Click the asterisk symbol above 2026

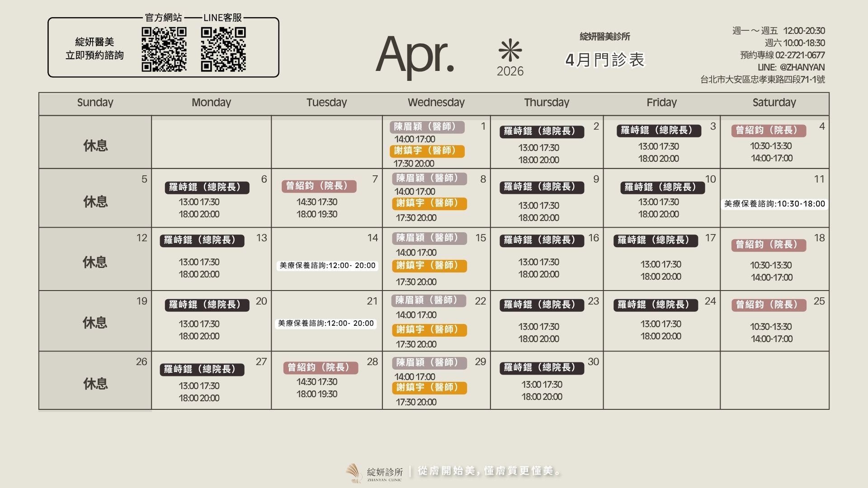point(510,50)
